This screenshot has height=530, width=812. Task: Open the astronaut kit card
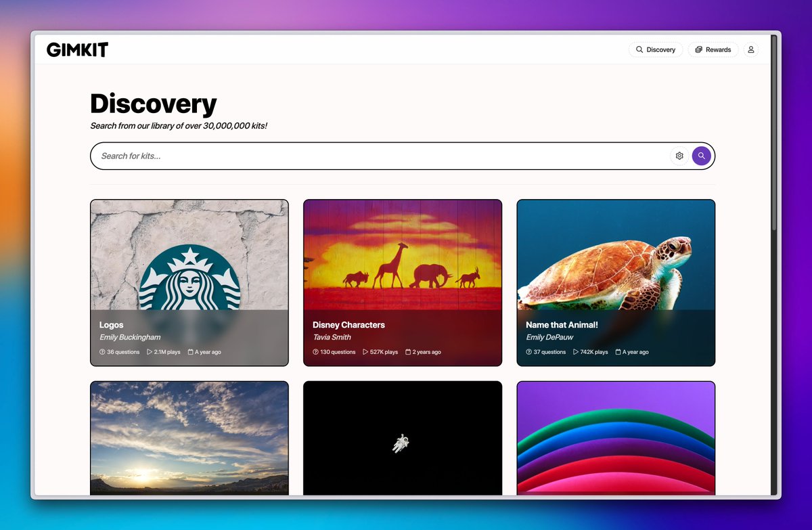403,438
